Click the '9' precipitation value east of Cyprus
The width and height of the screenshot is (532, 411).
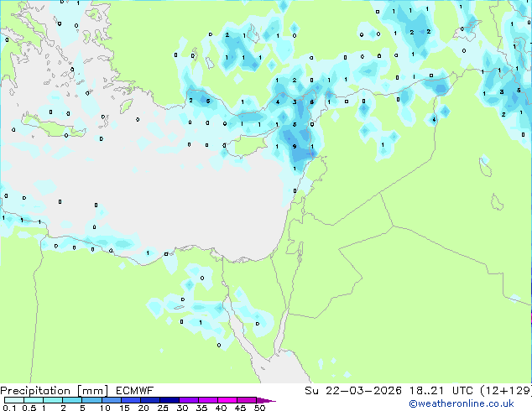click(x=295, y=147)
